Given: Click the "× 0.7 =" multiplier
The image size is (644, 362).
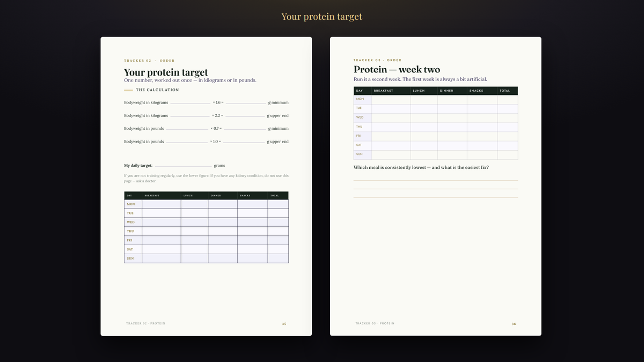Looking at the screenshot, I should click(x=216, y=129).
